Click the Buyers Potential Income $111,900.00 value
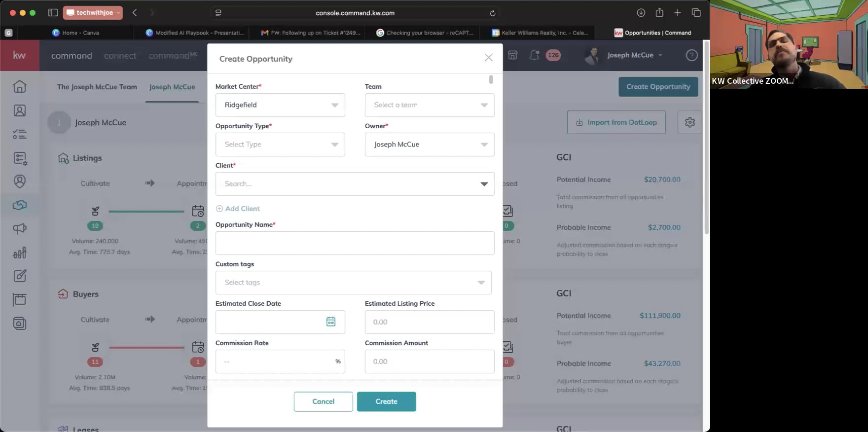868x432 pixels. pyautogui.click(x=660, y=316)
